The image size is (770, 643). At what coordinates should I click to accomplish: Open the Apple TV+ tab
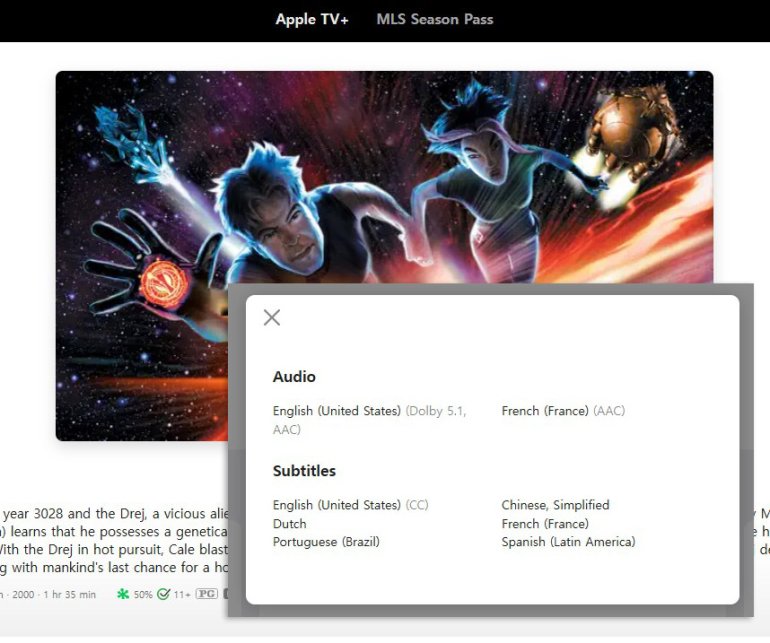tap(312, 19)
